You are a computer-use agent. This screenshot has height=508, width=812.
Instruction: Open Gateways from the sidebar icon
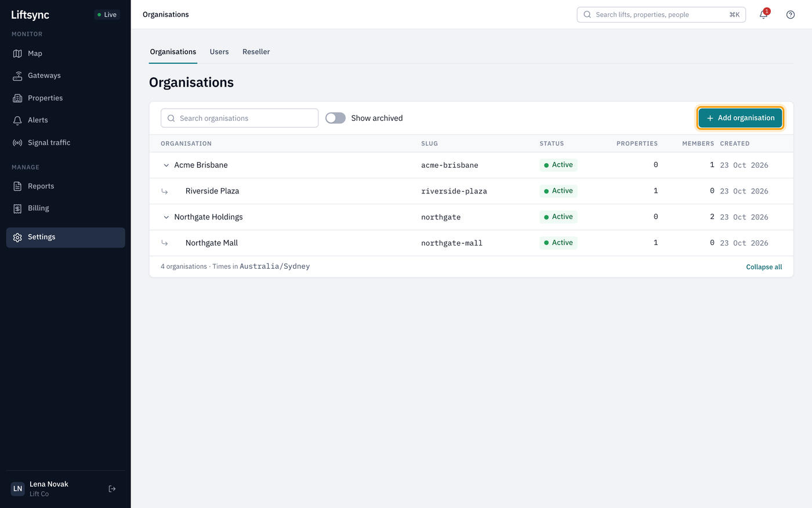pos(17,75)
